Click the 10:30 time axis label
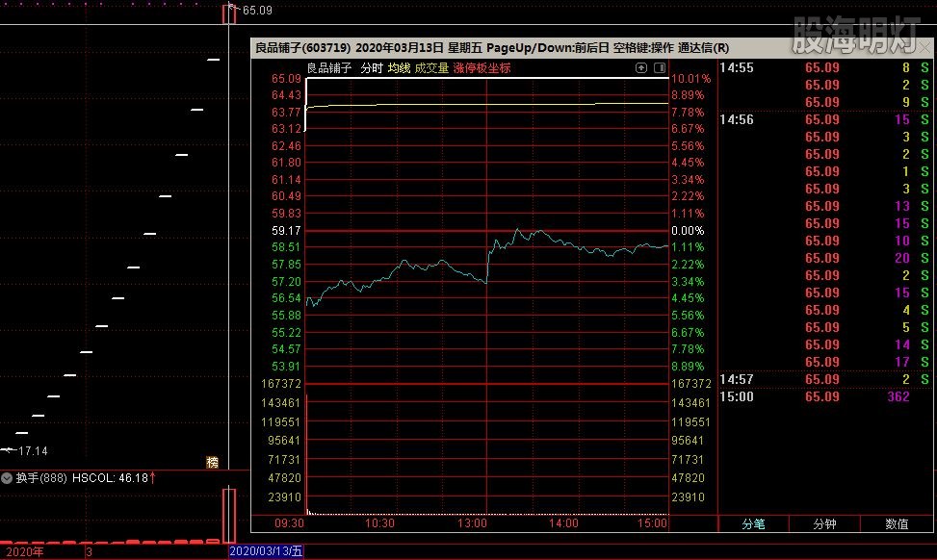 tap(380, 523)
